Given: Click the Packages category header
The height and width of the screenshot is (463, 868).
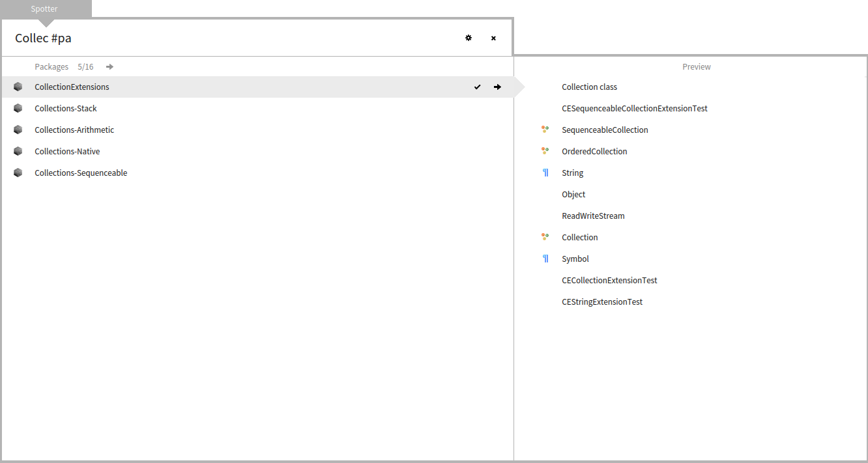Looking at the screenshot, I should click(x=51, y=66).
